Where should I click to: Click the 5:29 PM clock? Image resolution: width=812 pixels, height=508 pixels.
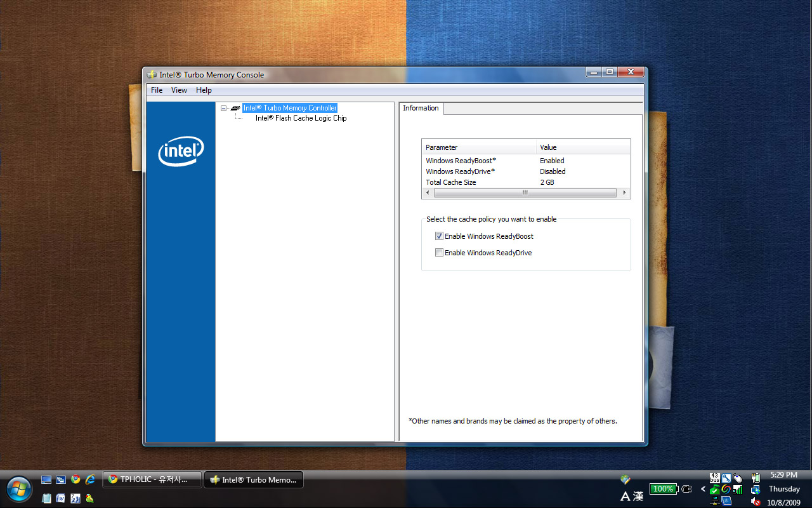pyautogui.click(x=783, y=475)
